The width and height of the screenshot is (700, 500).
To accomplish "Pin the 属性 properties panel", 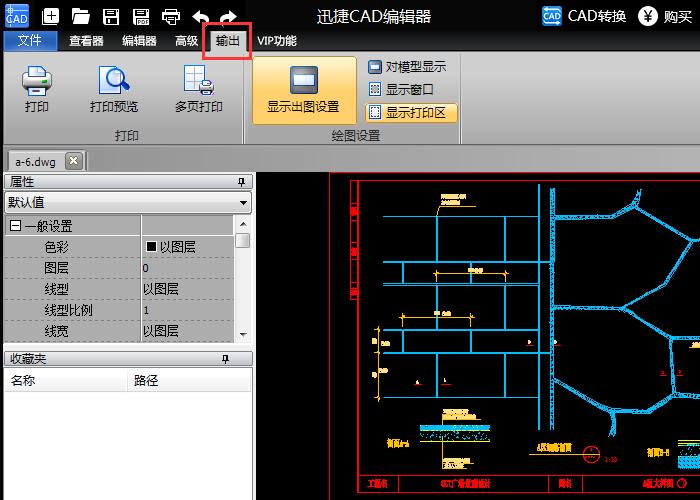I will (241, 182).
